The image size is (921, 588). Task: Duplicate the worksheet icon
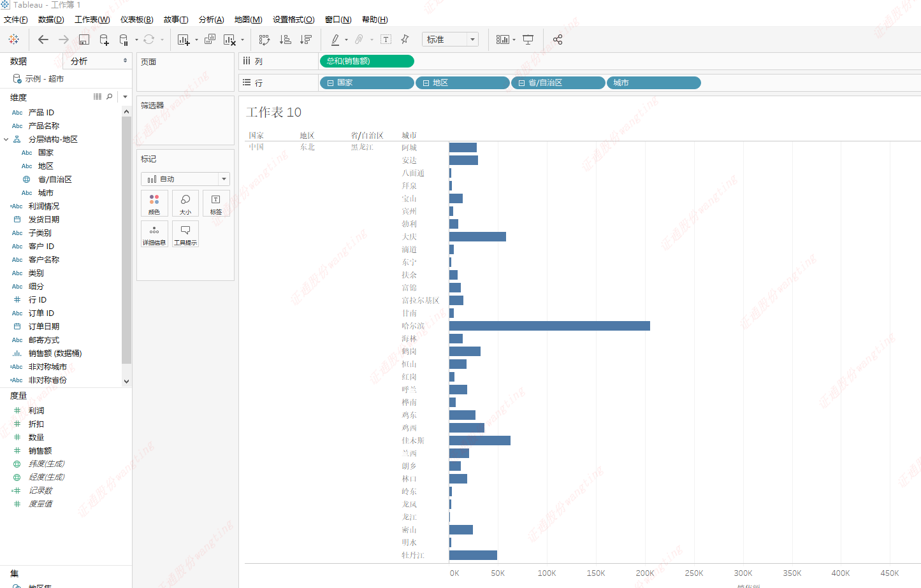210,39
